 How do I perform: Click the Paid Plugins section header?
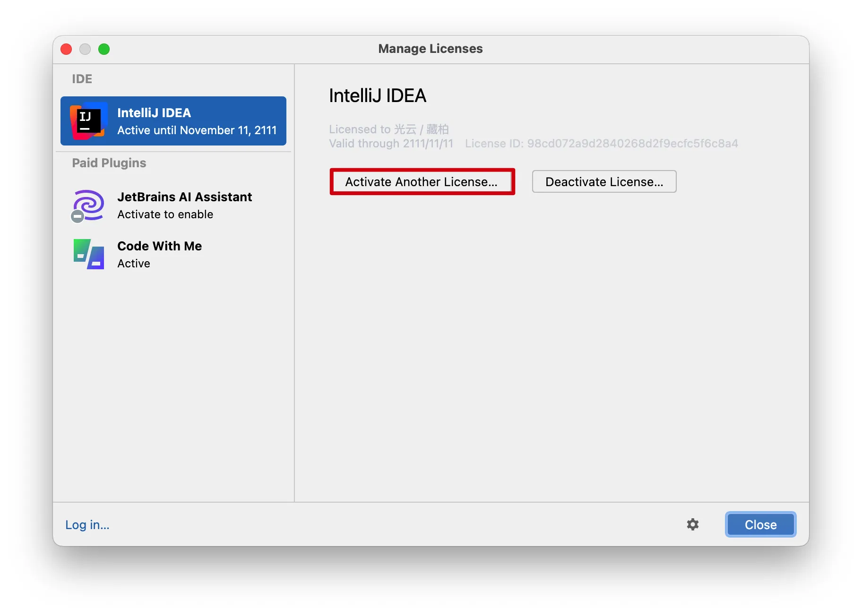[x=109, y=163]
